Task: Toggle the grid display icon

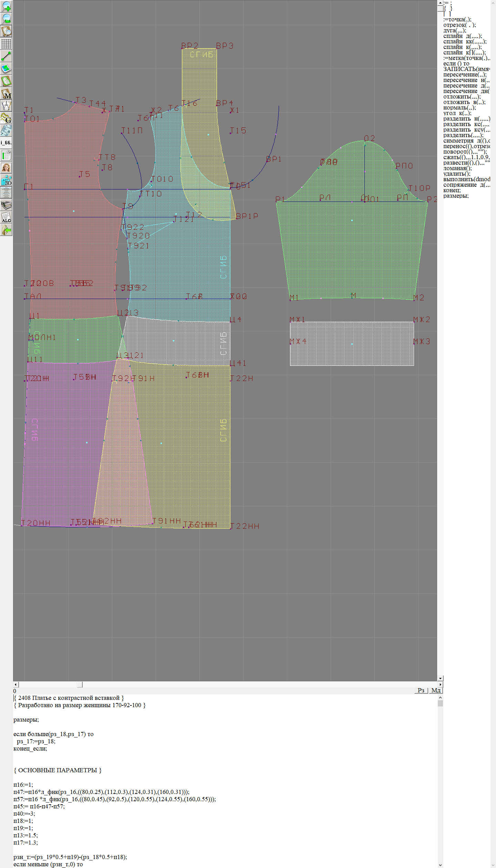Action: (x=6, y=44)
